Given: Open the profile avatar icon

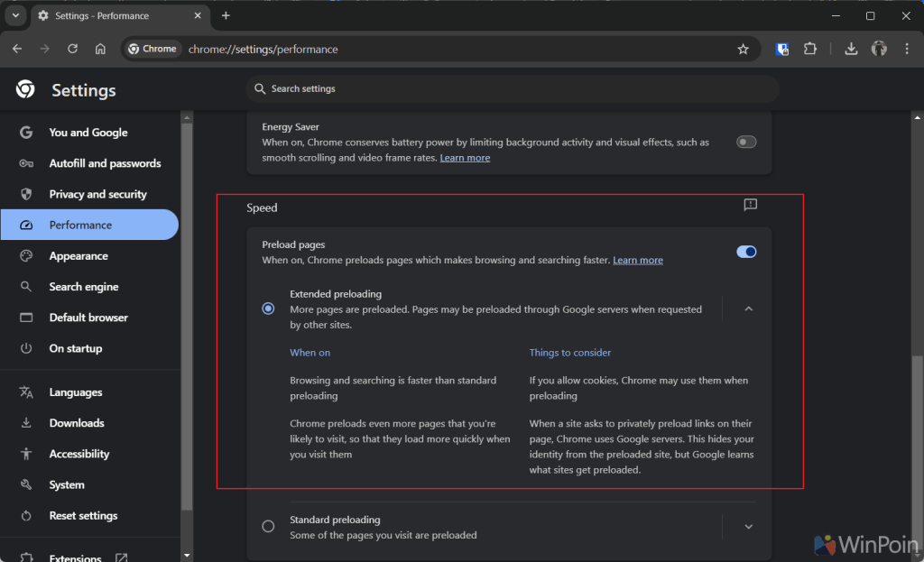Looking at the screenshot, I should (879, 49).
